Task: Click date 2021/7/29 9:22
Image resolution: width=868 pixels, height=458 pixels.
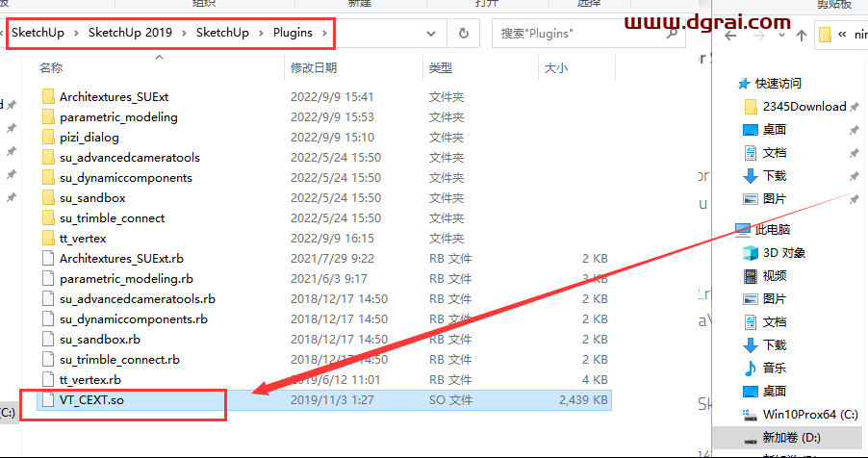Action: click(332, 259)
